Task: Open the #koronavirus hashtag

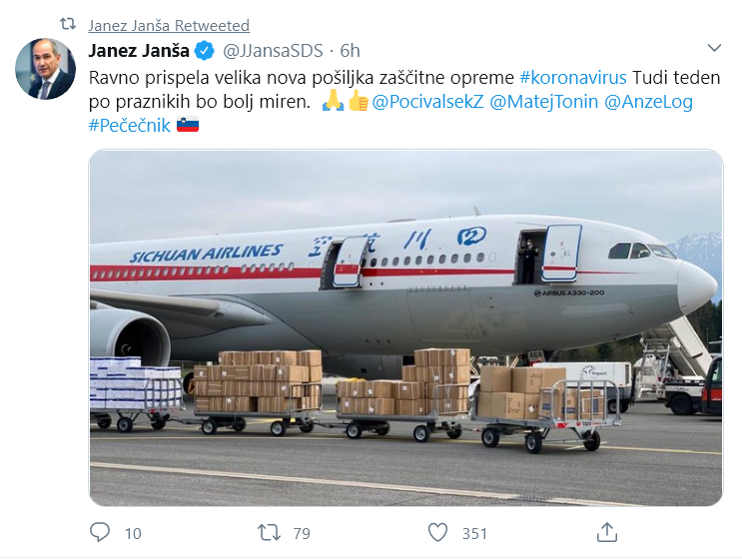Action: click(x=573, y=78)
